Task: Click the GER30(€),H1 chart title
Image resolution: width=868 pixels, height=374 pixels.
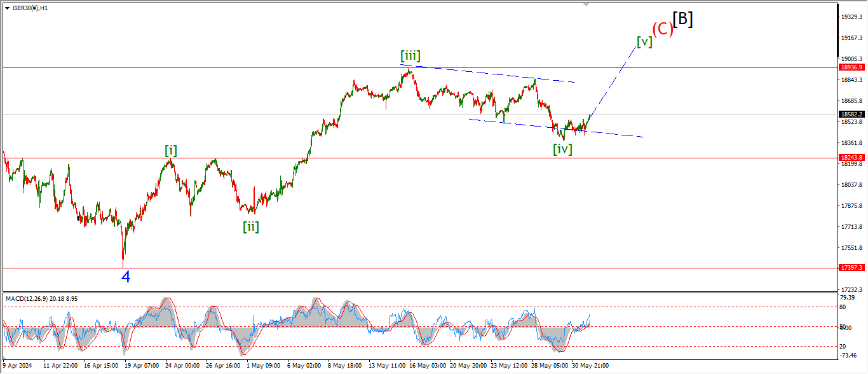Action: coord(31,8)
